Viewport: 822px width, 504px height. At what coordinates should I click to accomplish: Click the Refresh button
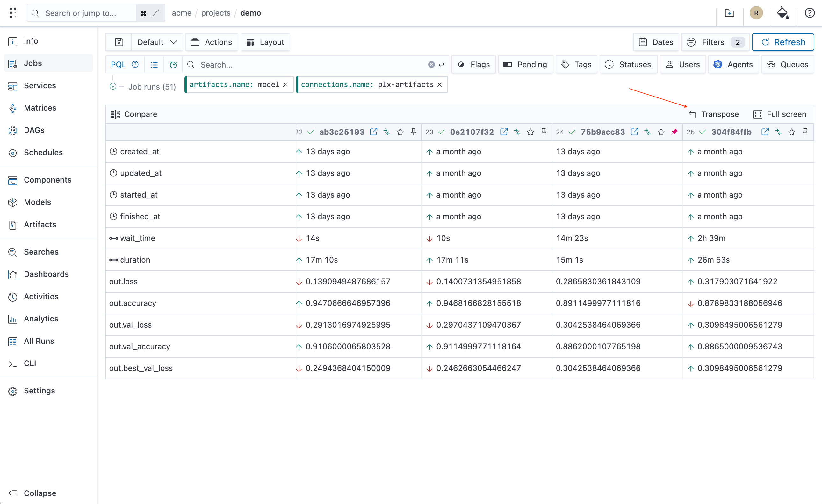click(782, 42)
